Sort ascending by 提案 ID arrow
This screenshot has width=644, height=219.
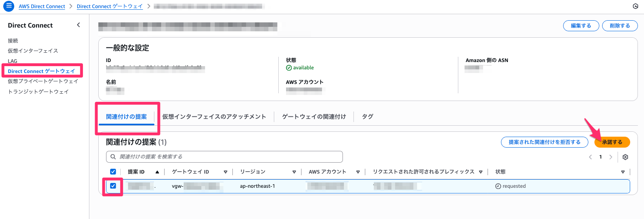[x=157, y=172]
